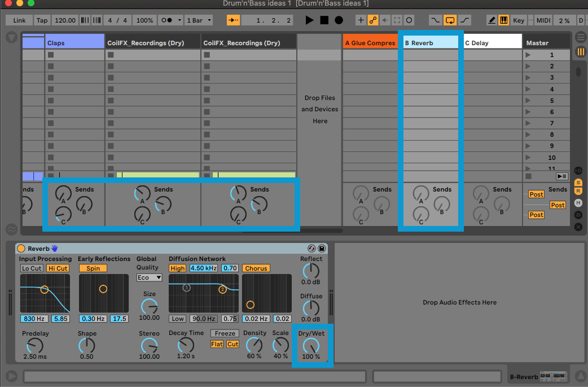The image size is (588, 387).
Task: Open the Global Quality Eco dropdown
Action: click(148, 277)
